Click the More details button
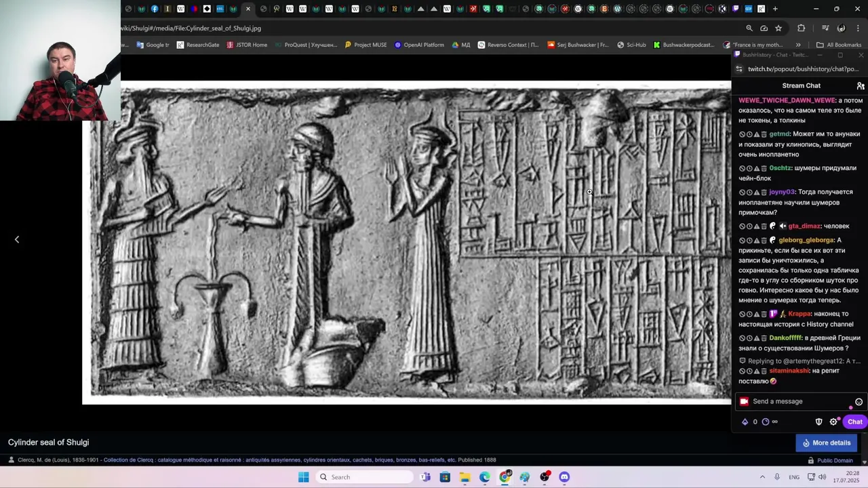The image size is (868, 488). click(x=827, y=443)
